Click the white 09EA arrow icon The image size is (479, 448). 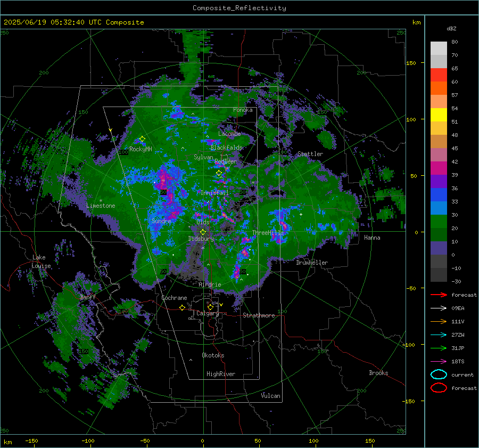point(439,308)
